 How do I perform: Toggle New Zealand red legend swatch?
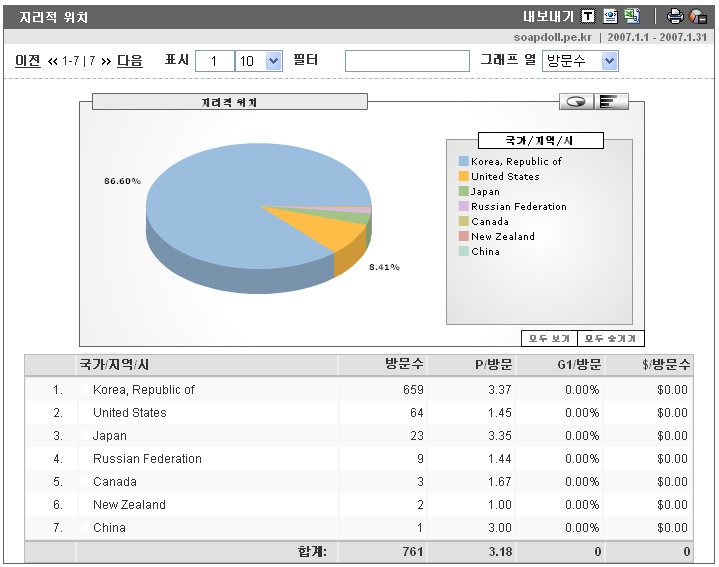pyautogui.click(x=464, y=236)
